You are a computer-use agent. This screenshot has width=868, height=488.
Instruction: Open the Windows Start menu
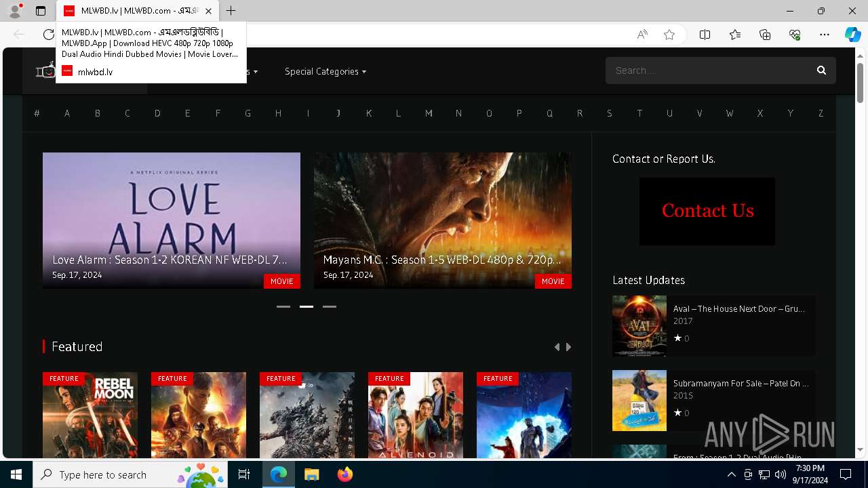tap(16, 474)
